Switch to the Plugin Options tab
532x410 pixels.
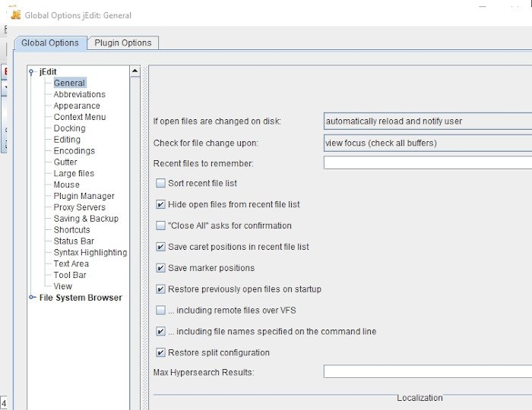123,43
